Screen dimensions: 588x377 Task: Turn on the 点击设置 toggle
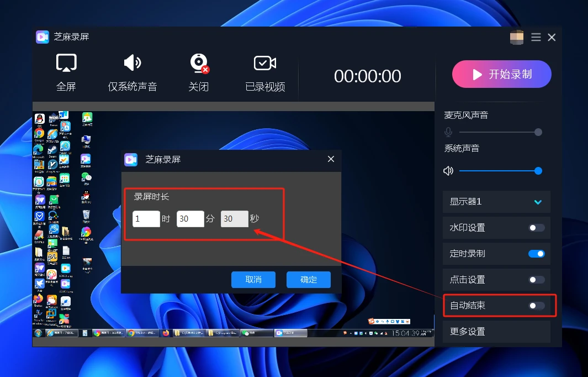[x=536, y=280]
